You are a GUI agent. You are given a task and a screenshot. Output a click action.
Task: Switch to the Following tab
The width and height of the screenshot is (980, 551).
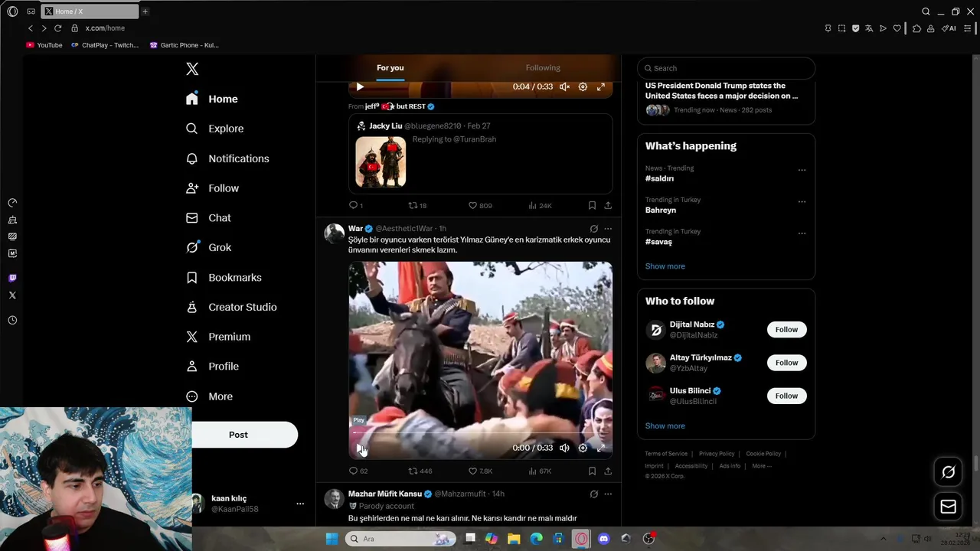pos(543,67)
